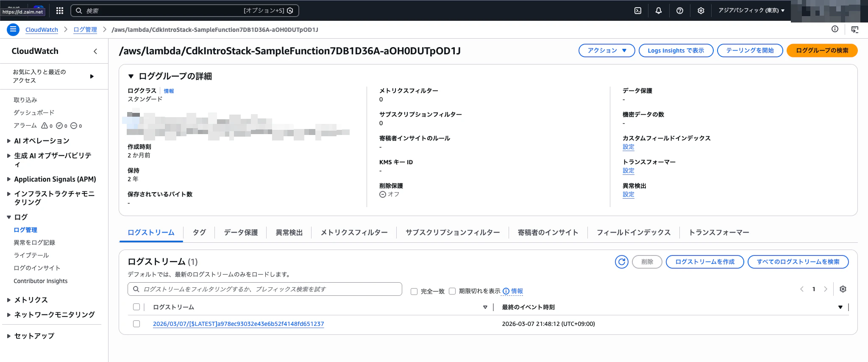The width and height of the screenshot is (868, 362).
Task: Launch CloudShell from the top bar
Action: point(638,11)
